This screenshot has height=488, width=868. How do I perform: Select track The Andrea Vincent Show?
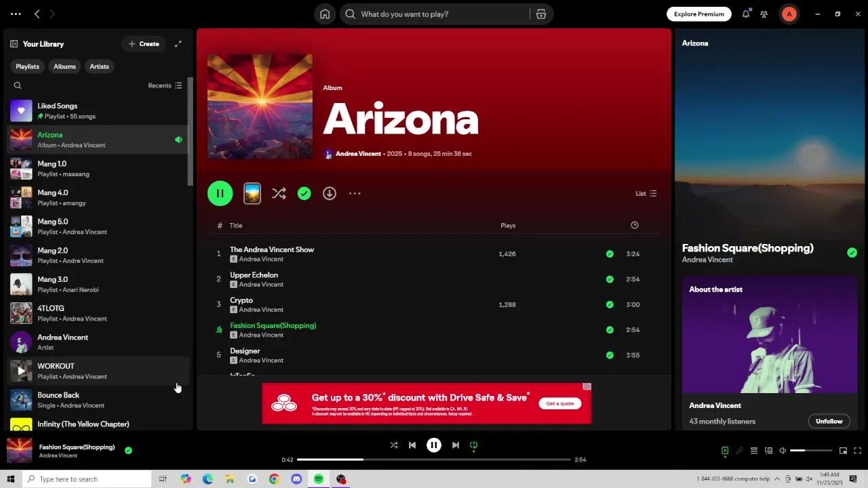coord(272,249)
